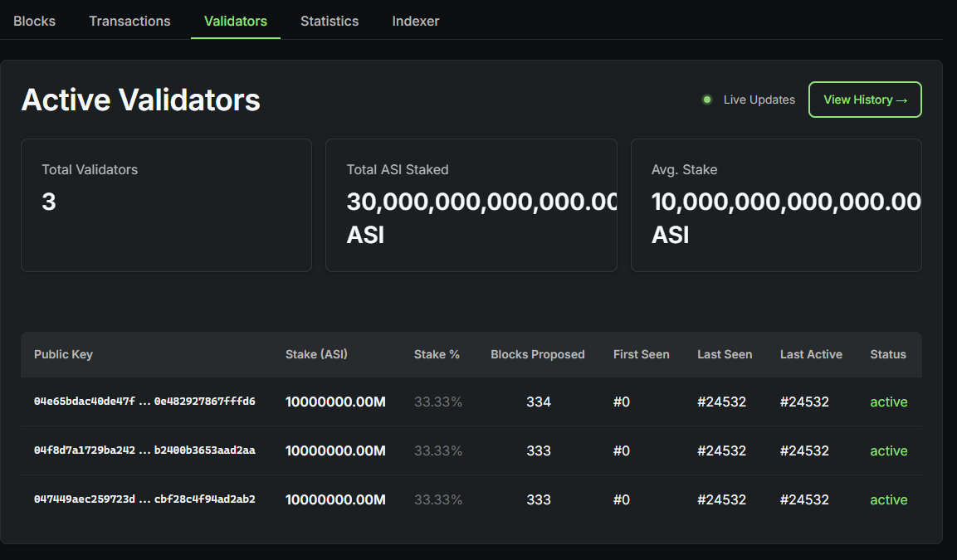Click the #0 First Seen entry for top validator

point(621,402)
